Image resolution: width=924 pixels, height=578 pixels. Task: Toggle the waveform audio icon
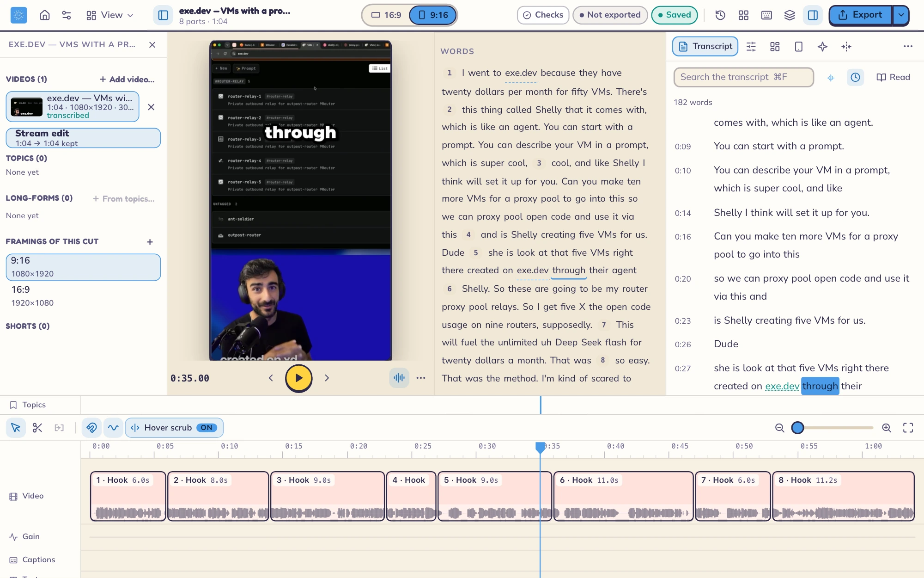(399, 378)
